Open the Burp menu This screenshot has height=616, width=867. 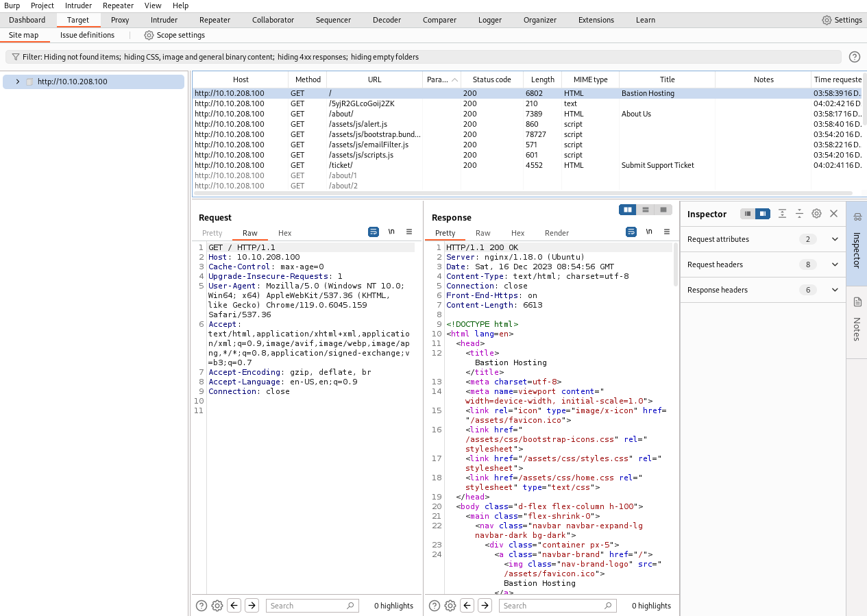coord(12,5)
